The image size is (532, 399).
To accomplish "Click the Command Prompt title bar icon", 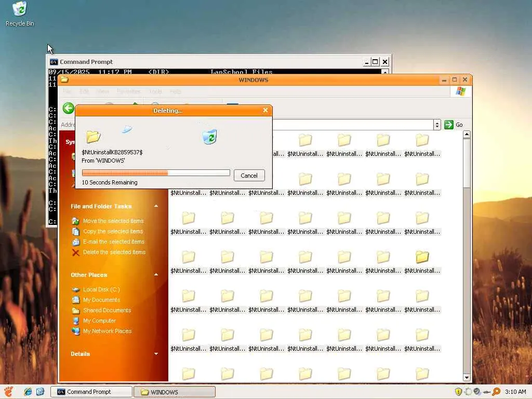I will pos(54,62).
